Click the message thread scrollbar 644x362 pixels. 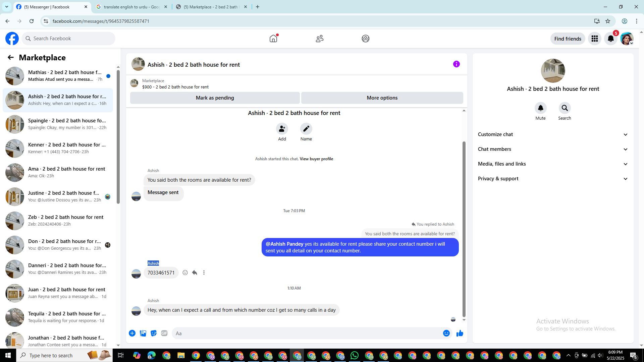click(464, 229)
